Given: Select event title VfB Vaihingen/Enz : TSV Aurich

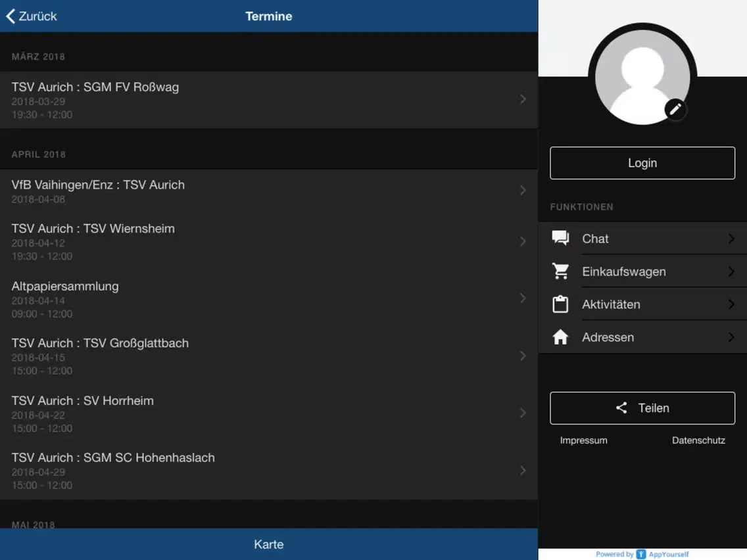Looking at the screenshot, I should pos(98,185).
